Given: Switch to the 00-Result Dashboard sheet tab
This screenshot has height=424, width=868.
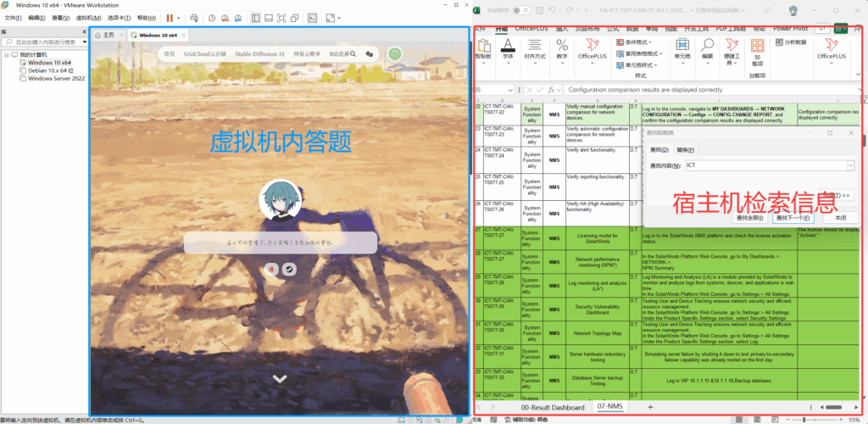Looking at the screenshot, I should 554,407.
